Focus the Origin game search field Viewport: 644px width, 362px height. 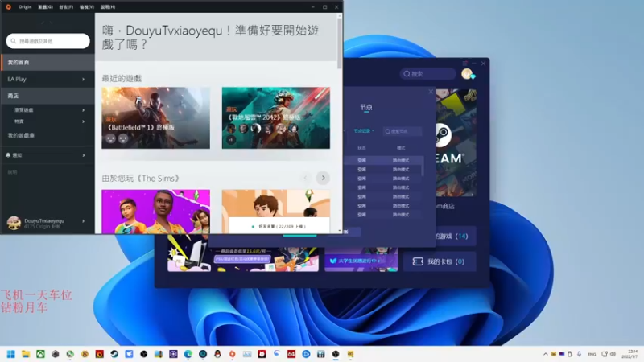click(47, 41)
